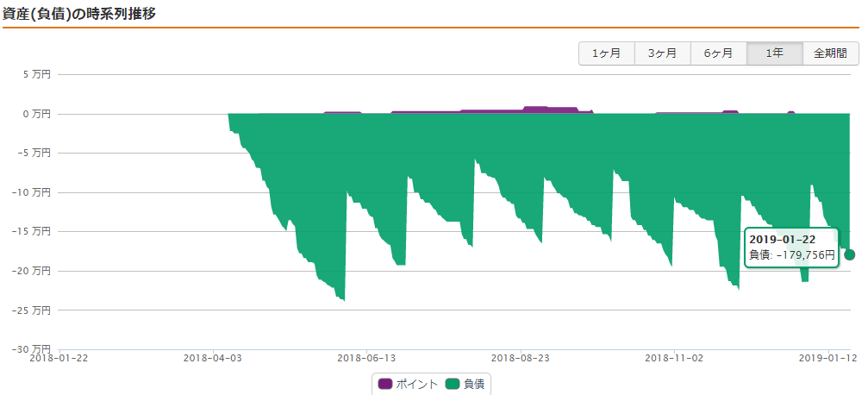Select the 1年 period button
The image size is (868, 395).
pyautogui.click(x=774, y=53)
